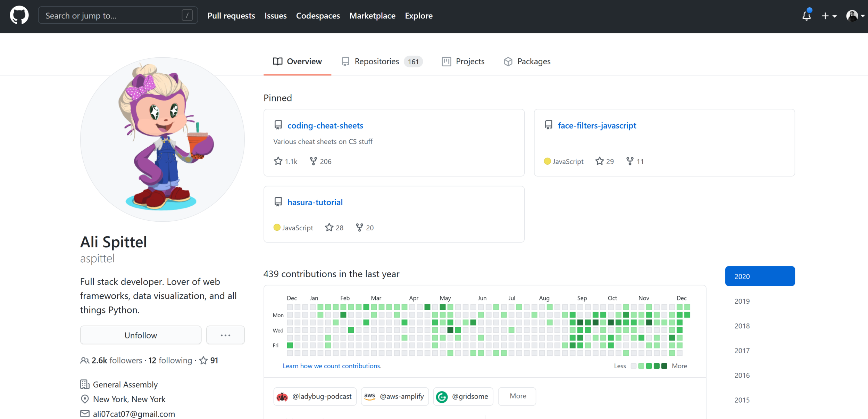
Task: Open the gridsome organization badge
Action: tap(463, 396)
